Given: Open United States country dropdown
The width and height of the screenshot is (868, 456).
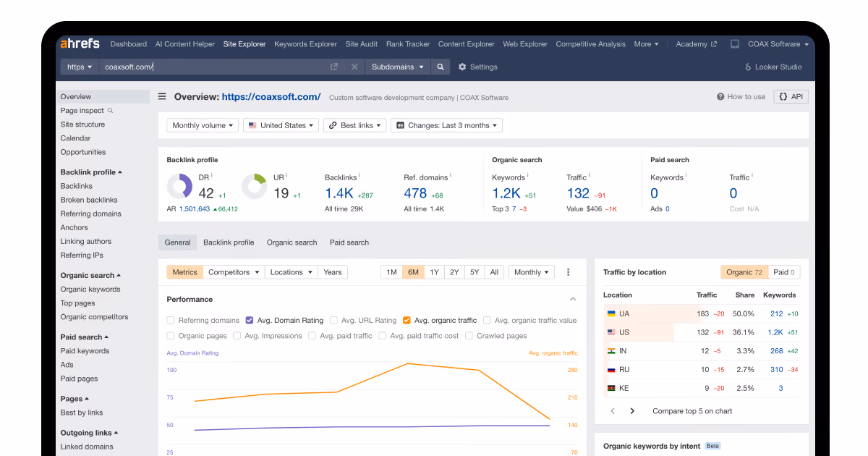Looking at the screenshot, I should click(281, 125).
